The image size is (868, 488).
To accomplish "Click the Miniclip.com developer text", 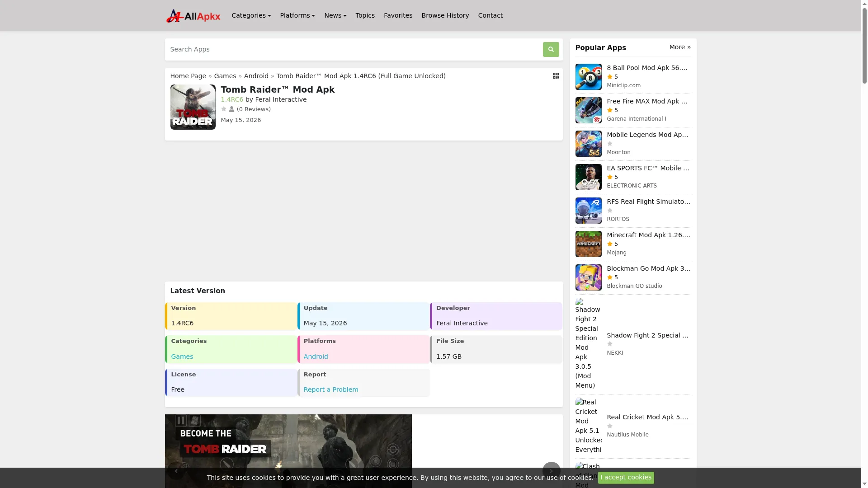I will [x=623, y=85].
